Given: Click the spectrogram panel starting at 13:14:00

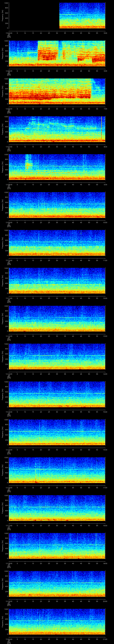Looking at the screenshot, I should coord(57,394).
